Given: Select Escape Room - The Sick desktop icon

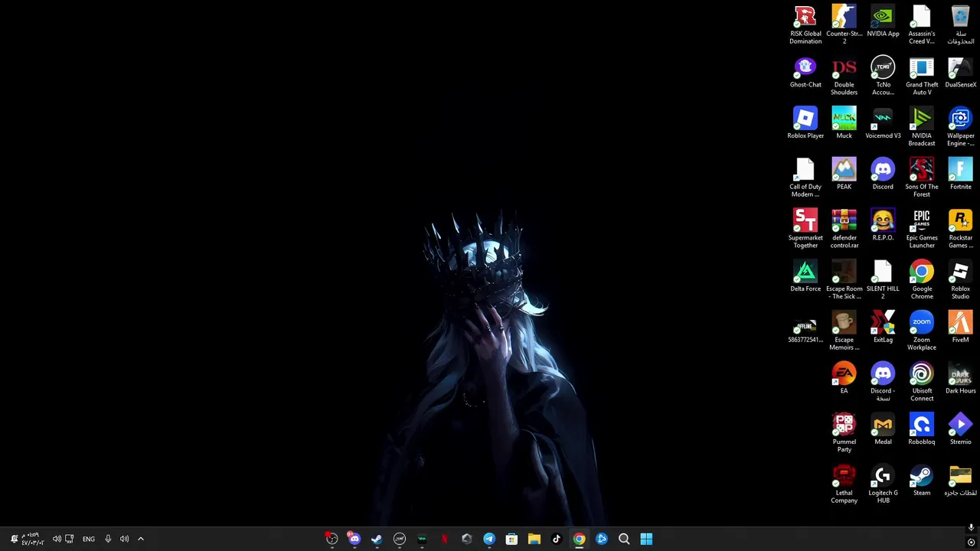Looking at the screenshot, I should 844,280.
